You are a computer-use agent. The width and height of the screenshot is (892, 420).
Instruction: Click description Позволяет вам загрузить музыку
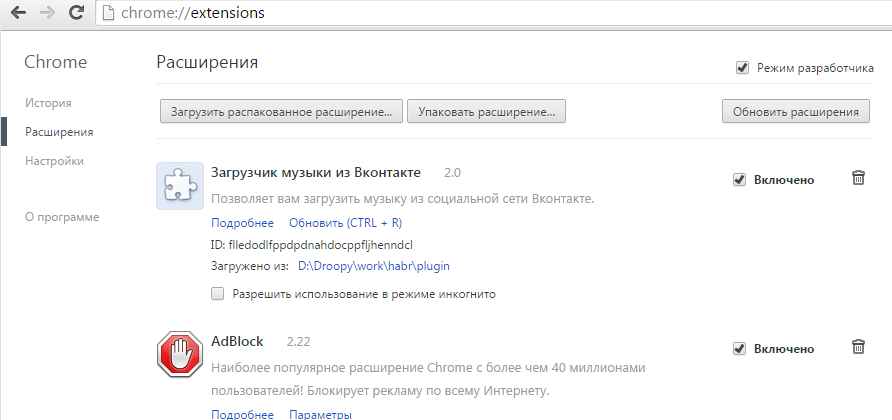coord(403,199)
